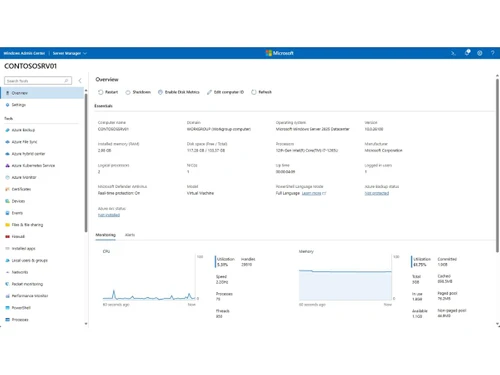The image size is (500, 375).
Task: Click the WORKGROUP domain value
Action: coord(219,129)
